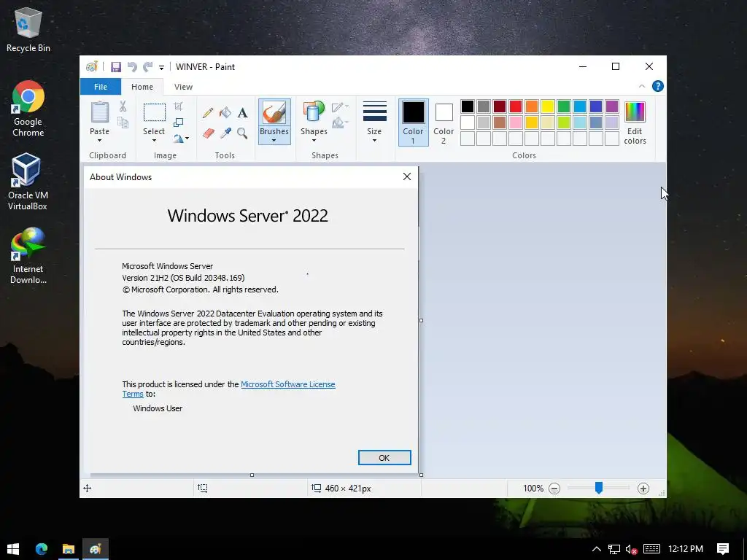Screen dimensions: 747x560
Task: Select Color 1 foreground box
Action: [413, 122]
